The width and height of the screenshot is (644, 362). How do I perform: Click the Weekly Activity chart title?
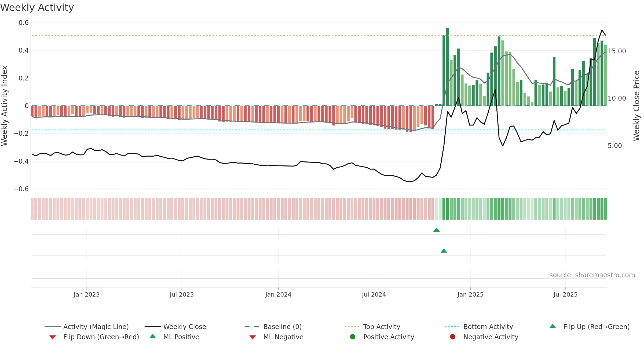coord(37,8)
